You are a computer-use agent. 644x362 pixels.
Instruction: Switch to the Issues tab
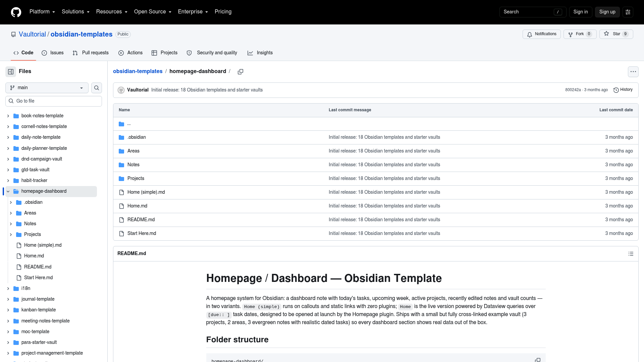pos(53,53)
